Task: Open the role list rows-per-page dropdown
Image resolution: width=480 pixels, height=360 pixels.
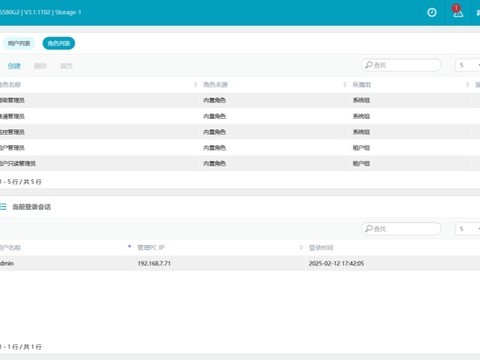Action: (x=468, y=65)
